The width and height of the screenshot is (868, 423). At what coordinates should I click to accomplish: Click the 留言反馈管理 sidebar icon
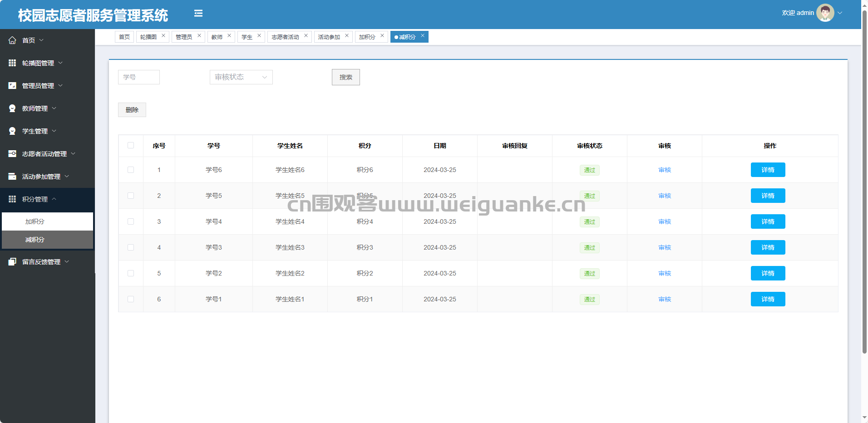click(x=12, y=262)
